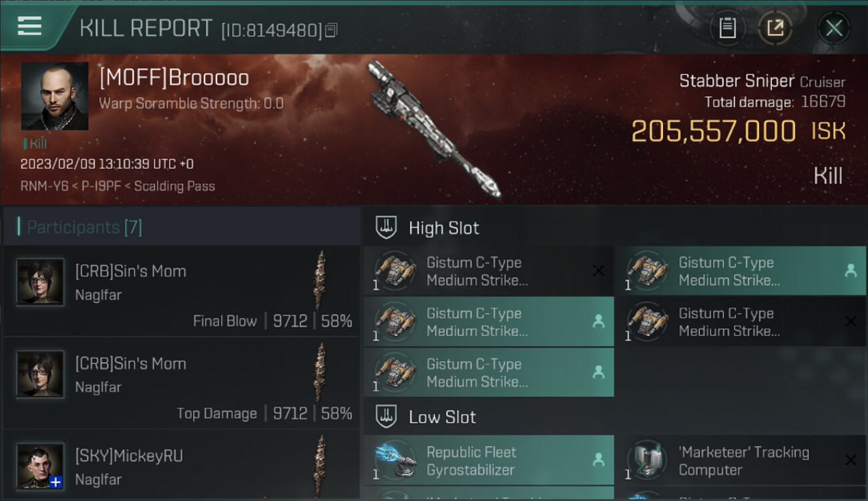Select the Final Blow entry for [CRB]Sin's Mom

180,291
